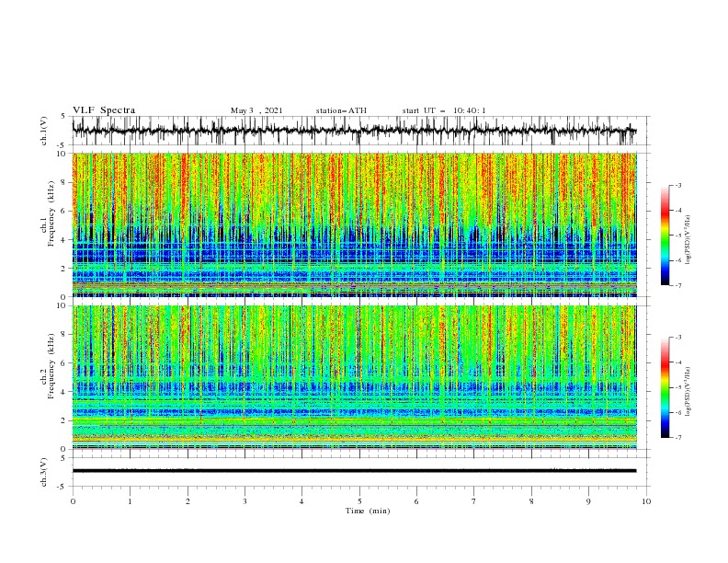Click the "4" kHz tick of ch.2 spectrogram

[x=64, y=392]
